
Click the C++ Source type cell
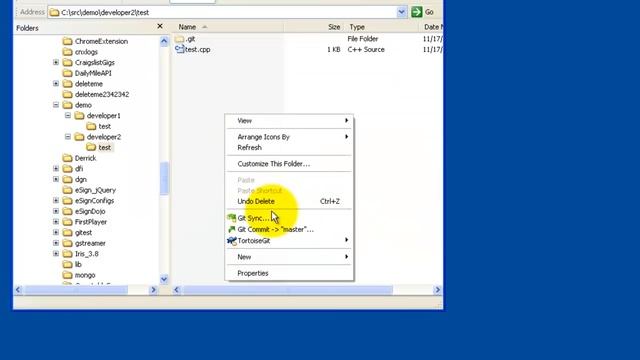(366, 49)
